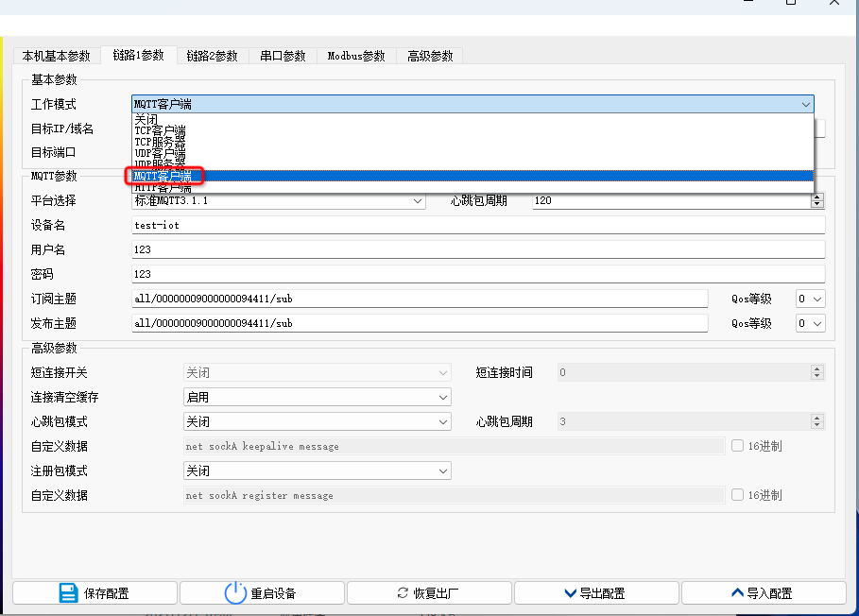Switch to the Modbus参数 tab
859x616 pixels.
[x=355, y=55]
